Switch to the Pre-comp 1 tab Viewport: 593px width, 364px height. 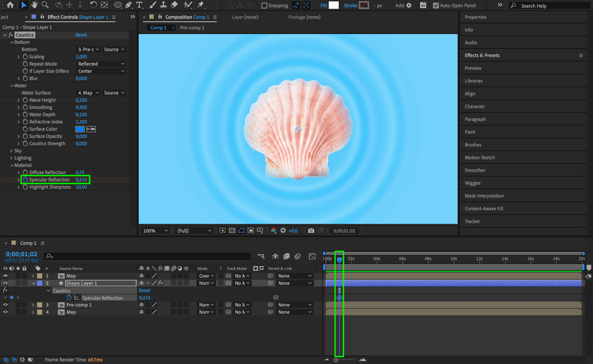[192, 28]
